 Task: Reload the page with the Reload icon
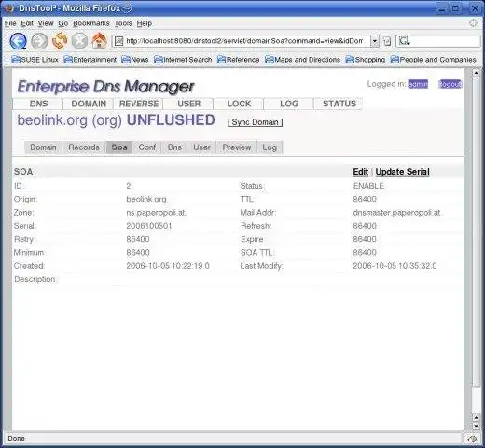pyautogui.click(x=60, y=41)
